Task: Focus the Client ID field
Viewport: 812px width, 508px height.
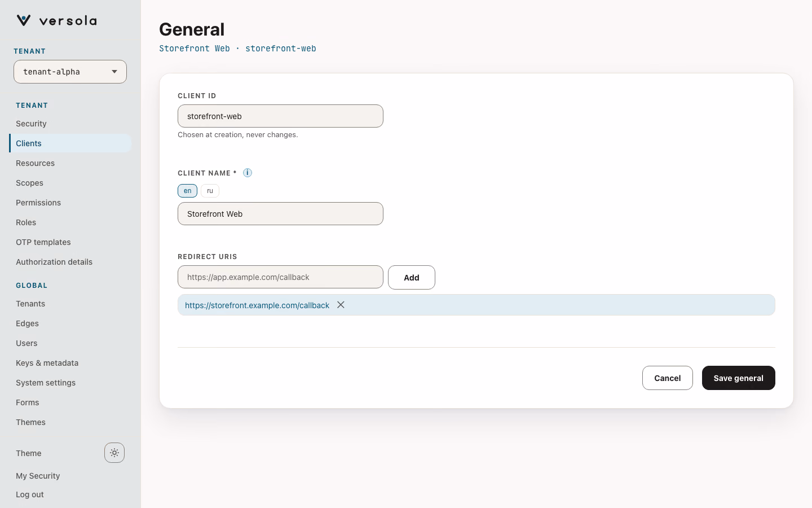Action: (x=280, y=116)
